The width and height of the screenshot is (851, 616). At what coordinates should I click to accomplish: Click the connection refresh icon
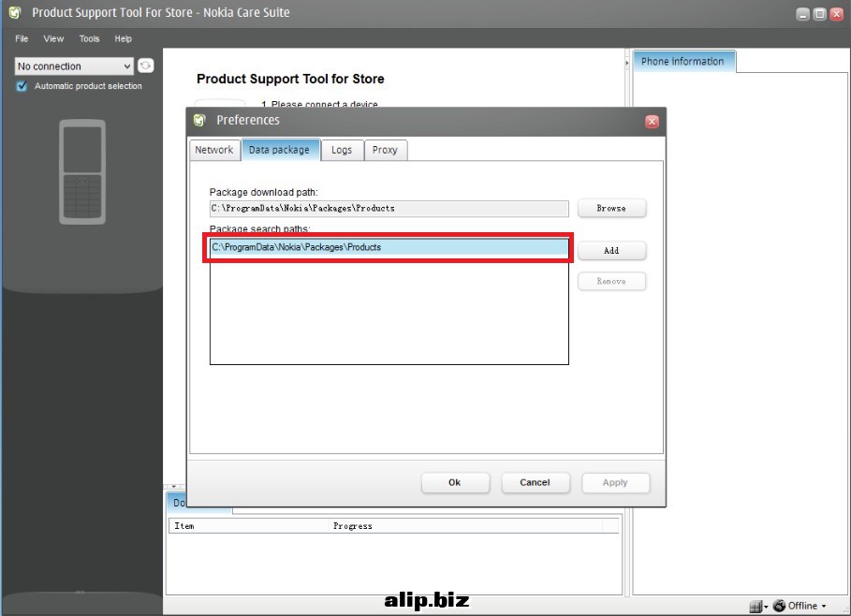pyautogui.click(x=145, y=66)
